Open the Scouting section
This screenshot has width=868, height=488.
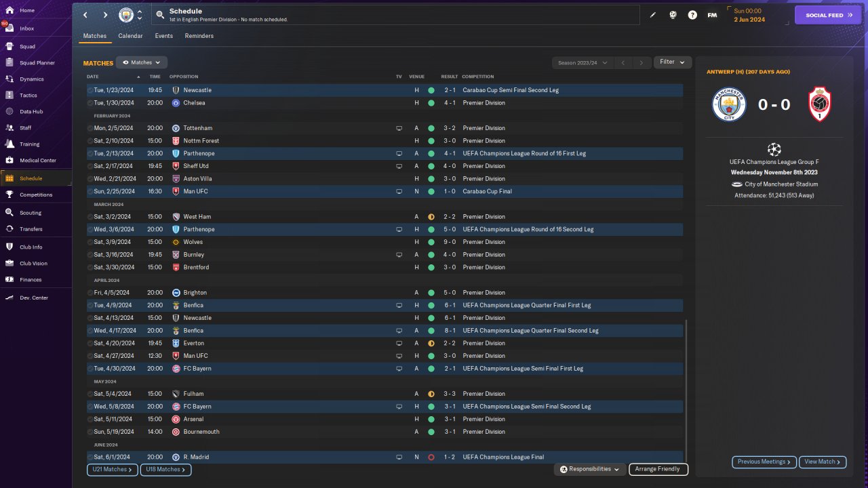point(31,213)
